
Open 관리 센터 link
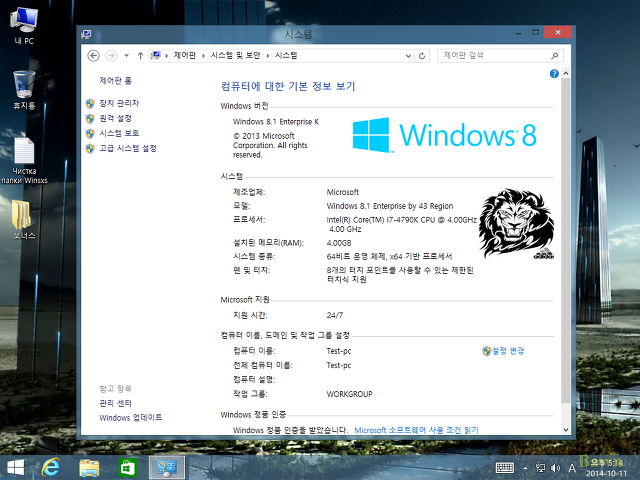[x=116, y=403]
